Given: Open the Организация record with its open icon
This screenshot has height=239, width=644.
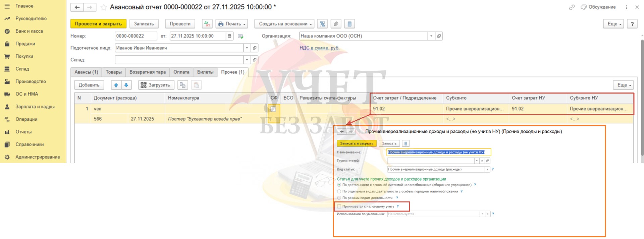Looking at the screenshot, I should (439, 36).
